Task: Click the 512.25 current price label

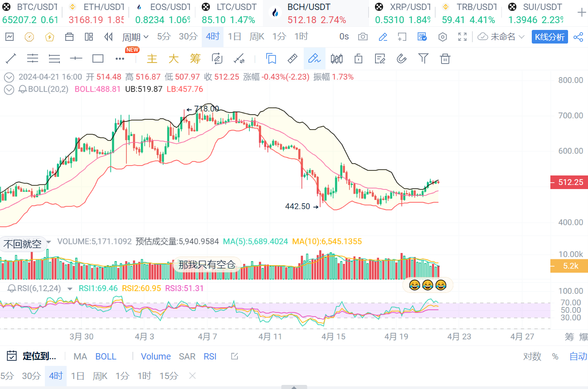Action: (x=569, y=182)
